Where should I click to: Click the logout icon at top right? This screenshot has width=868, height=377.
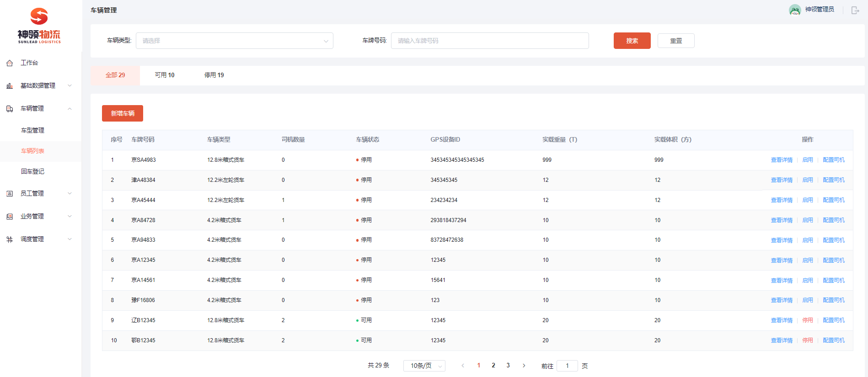855,10
